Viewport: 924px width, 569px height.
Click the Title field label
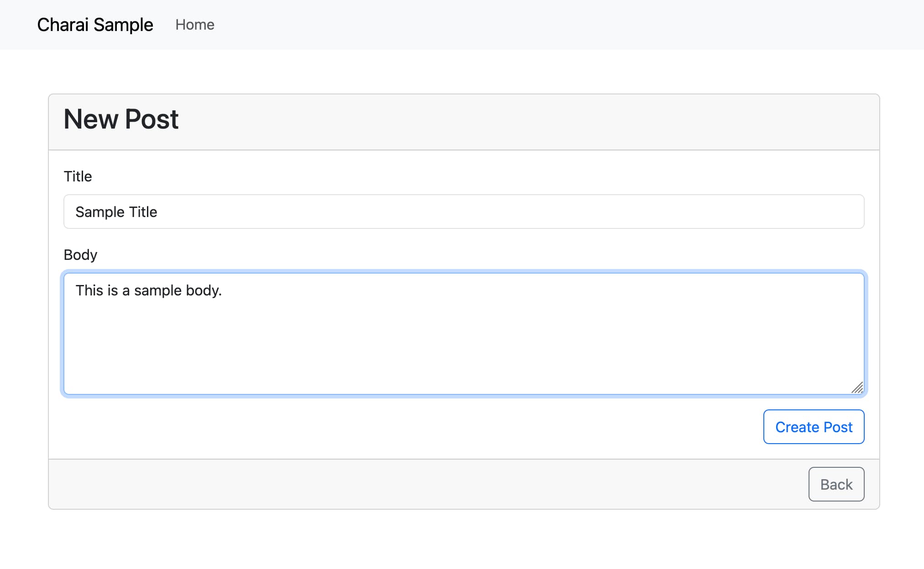(x=78, y=176)
